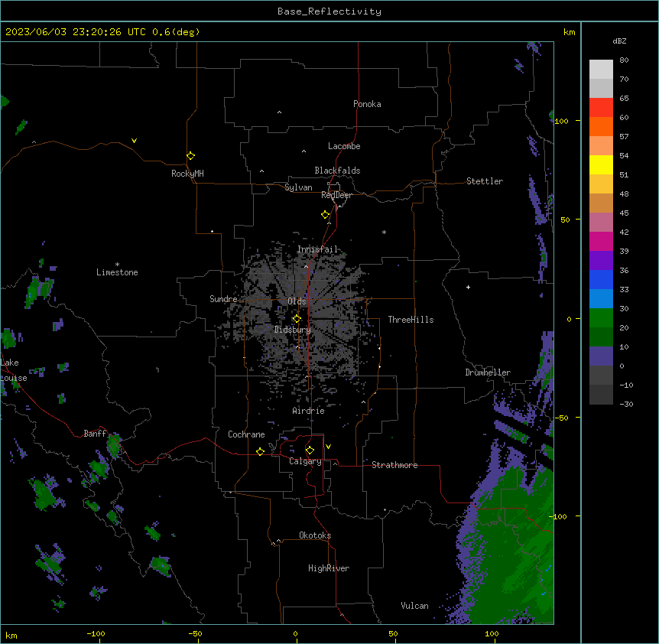
Task: Click the 80 value on dBZ legend
Action: (624, 60)
